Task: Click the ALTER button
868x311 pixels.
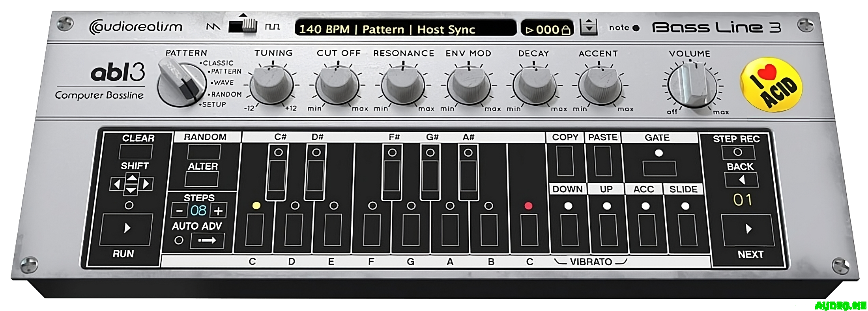Action: tap(202, 179)
